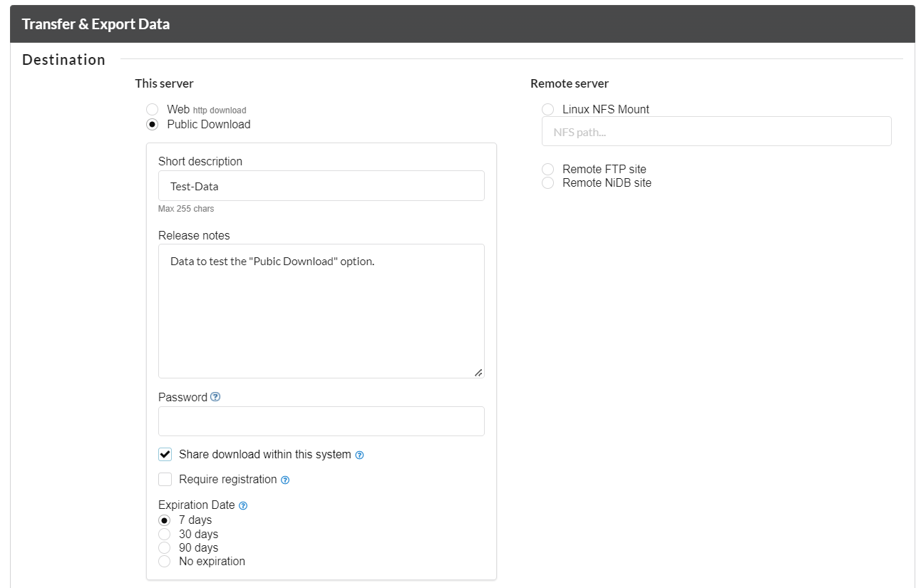Screen dimensions: 921x588
Task: Click the Short description text field
Action: pyautogui.click(x=321, y=186)
